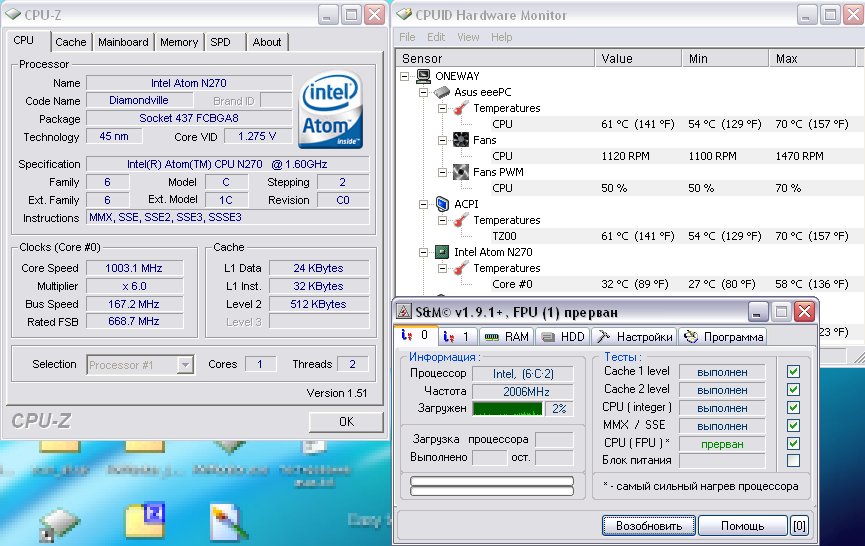The image size is (865, 546).
Task: Switch to the Mainboard tab
Action: 123,42
